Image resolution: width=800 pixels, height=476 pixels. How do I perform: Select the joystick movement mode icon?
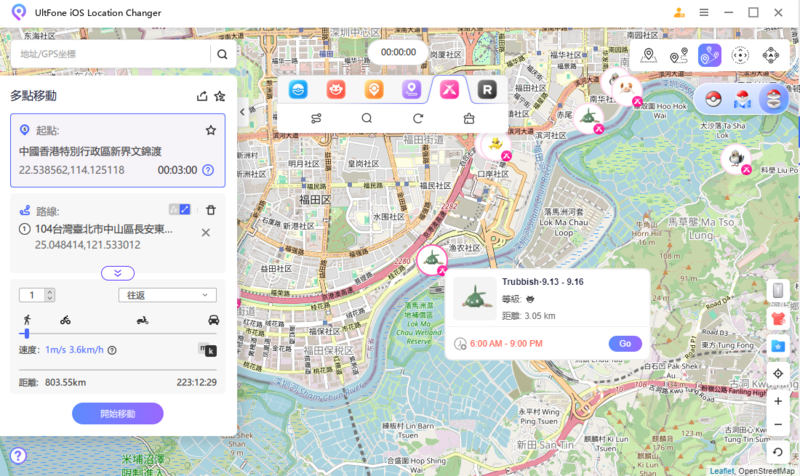click(x=740, y=55)
